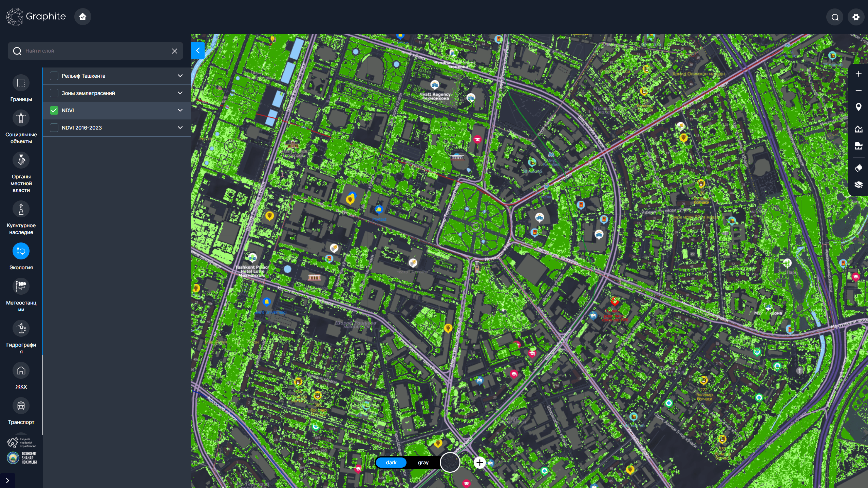Click the Культурное наследие sidebar icon
Screen dimensions: 868x488
click(21, 209)
